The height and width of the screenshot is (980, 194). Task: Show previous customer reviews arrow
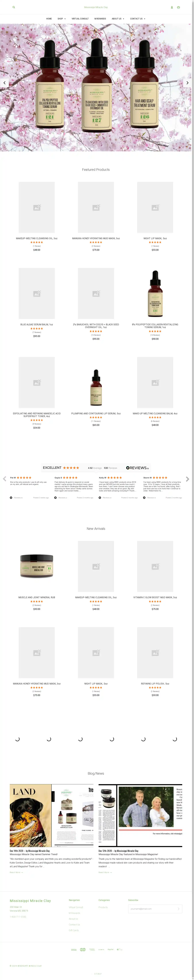(x=5, y=479)
